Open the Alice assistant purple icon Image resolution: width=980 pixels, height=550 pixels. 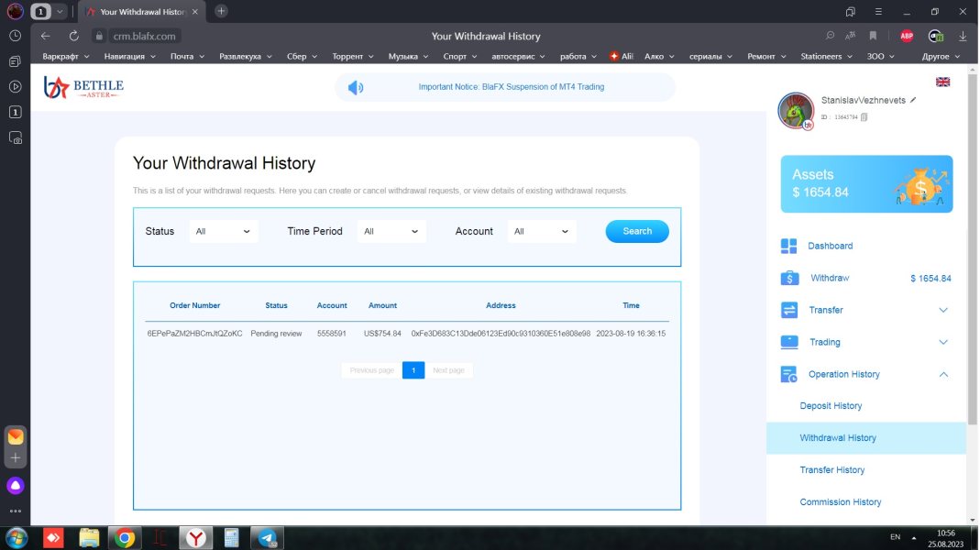(x=15, y=486)
